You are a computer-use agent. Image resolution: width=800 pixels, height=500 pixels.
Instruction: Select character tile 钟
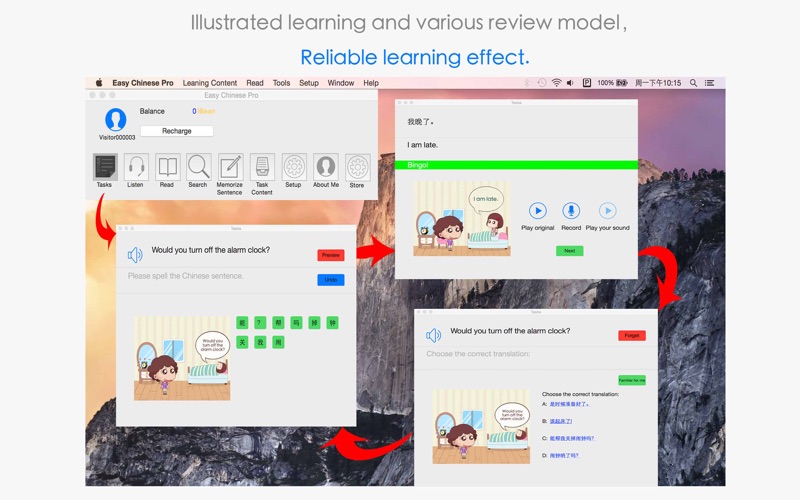coord(332,322)
